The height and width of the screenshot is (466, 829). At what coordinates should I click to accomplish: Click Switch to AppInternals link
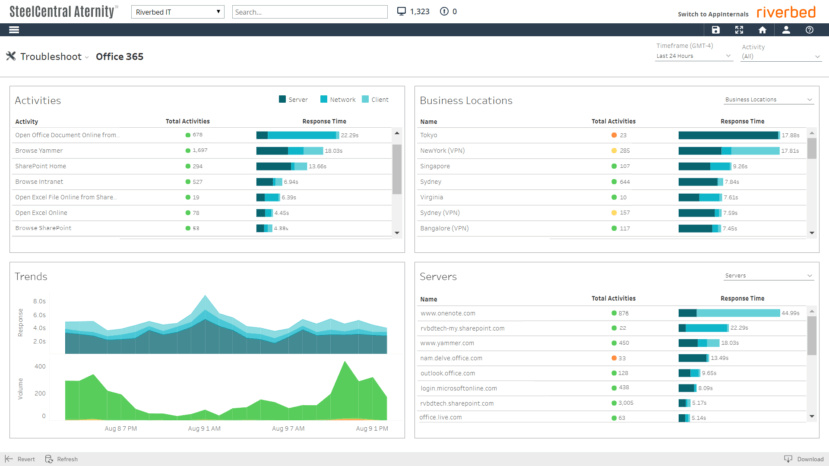click(x=713, y=14)
